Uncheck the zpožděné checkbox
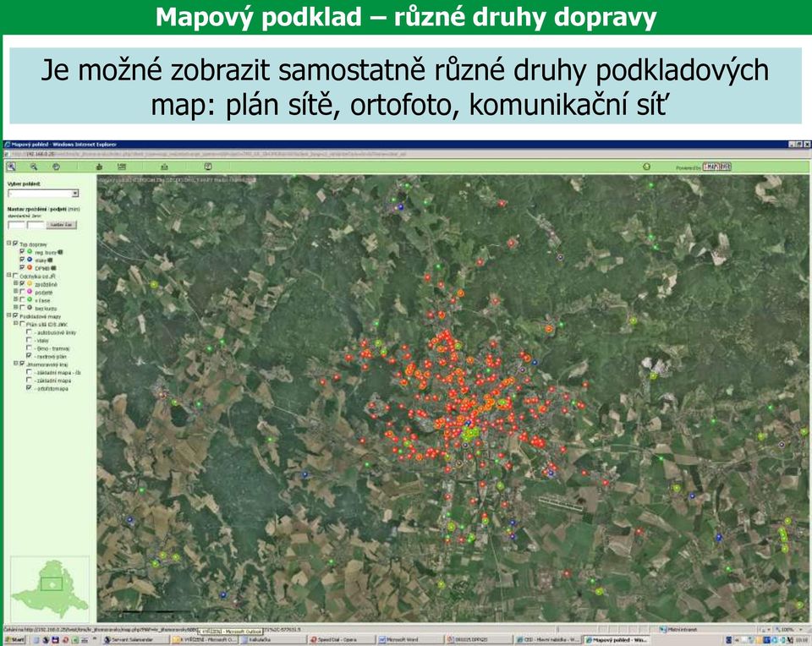The height and width of the screenshot is (646, 812). [x=22, y=283]
